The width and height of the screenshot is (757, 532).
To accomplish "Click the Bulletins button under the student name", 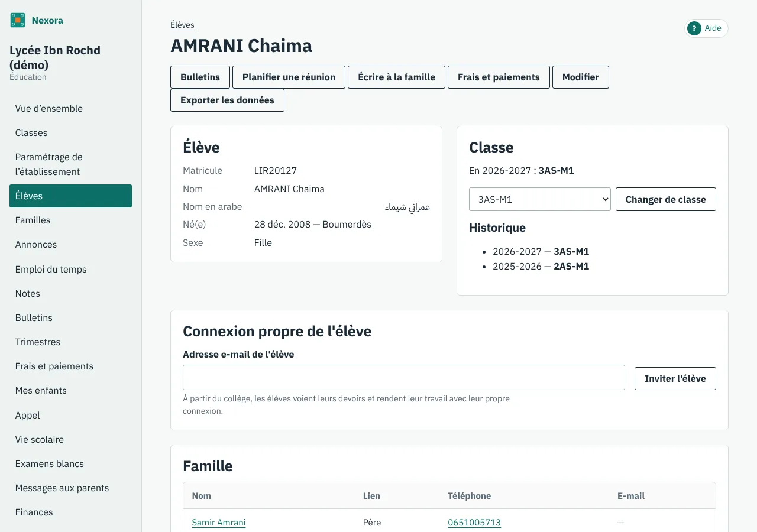I will click(200, 77).
